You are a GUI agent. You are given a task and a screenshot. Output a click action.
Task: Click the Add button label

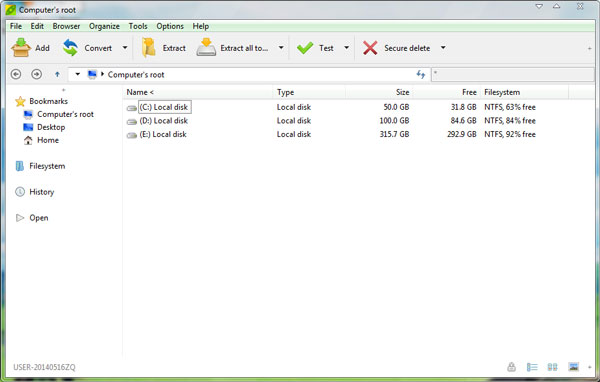pos(42,48)
